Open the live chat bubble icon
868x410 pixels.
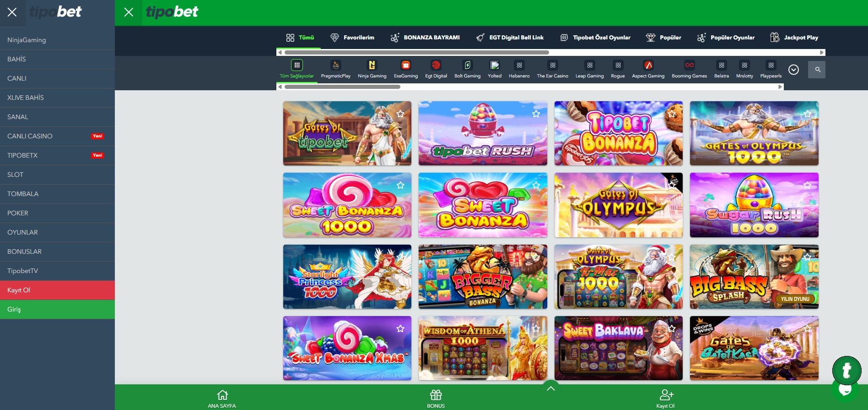pos(845,389)
